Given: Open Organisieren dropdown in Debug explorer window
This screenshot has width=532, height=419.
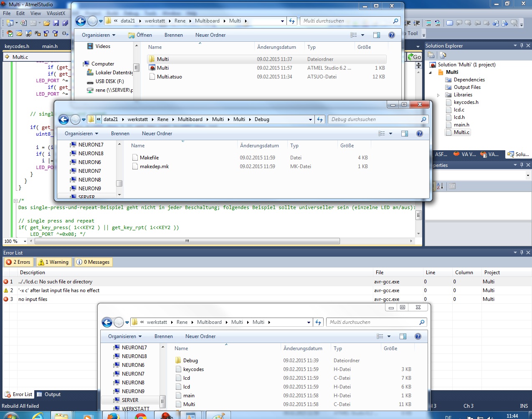Looking at the screenshot, I should 81,134.
